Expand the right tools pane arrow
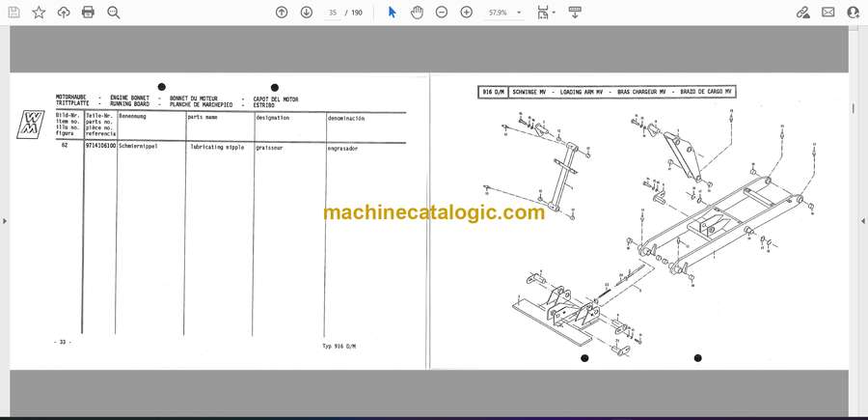Image resolution: width=868 pixels, height=420 pixels. 863,221
